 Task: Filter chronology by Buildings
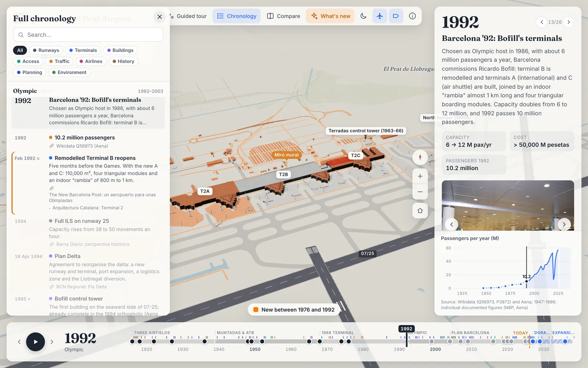[120, 50]
